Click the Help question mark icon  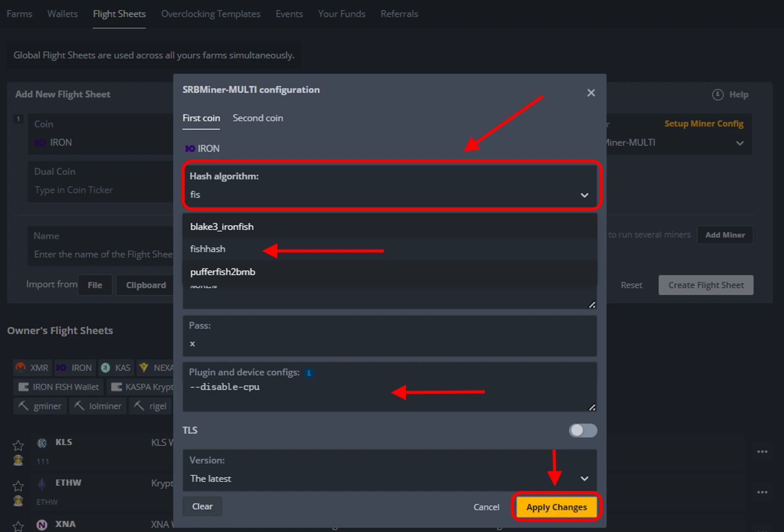717,94
